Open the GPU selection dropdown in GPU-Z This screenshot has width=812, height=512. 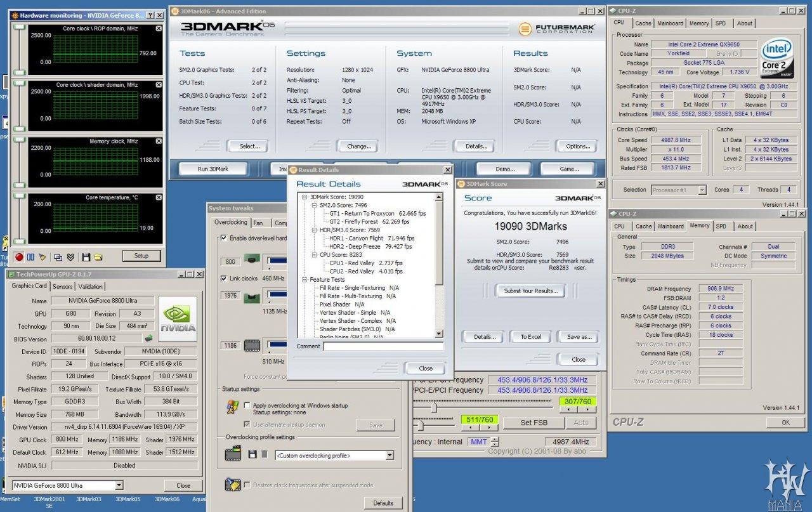(119, 485)
